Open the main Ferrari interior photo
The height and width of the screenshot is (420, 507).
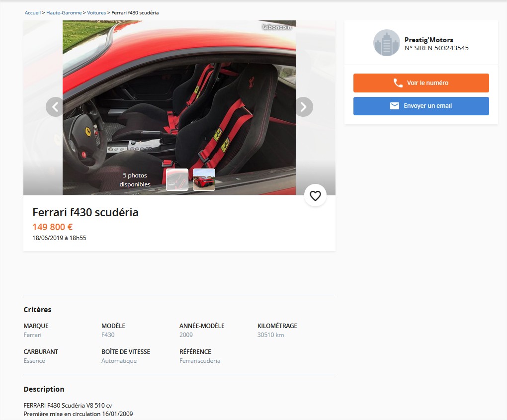coord(179,108)
